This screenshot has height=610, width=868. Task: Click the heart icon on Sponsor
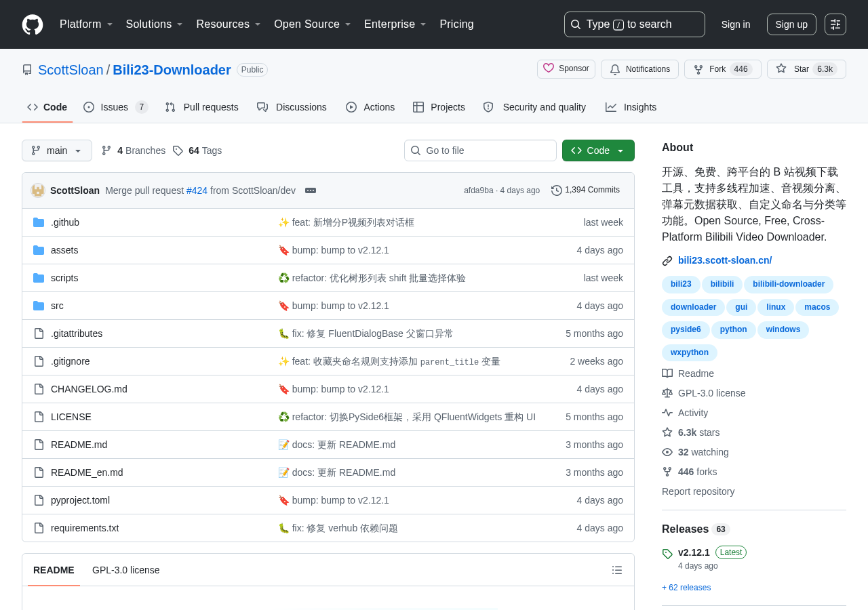(x=549, y=68)
